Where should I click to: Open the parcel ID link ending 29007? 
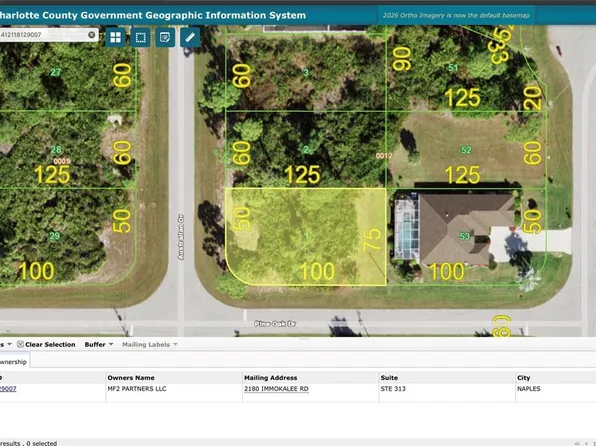8,389
